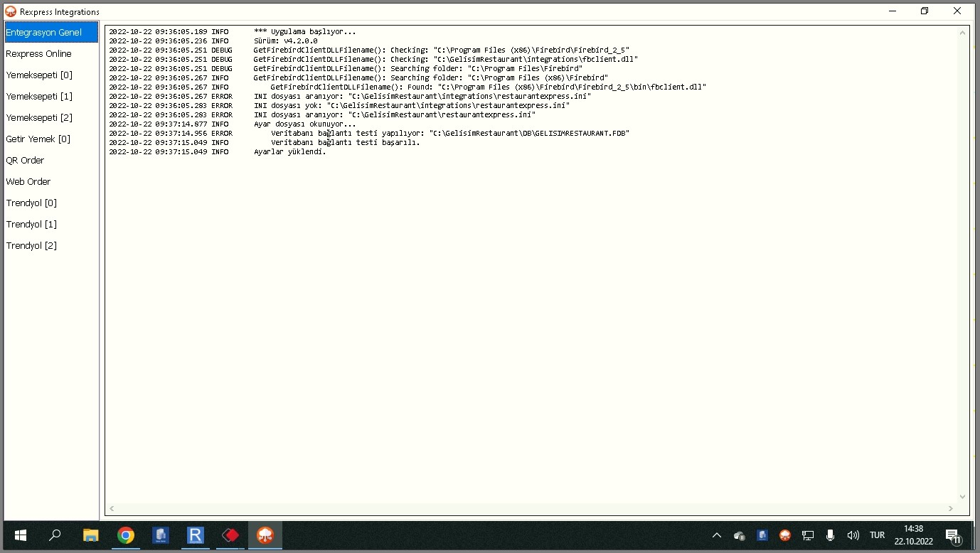Click the log scroll-left arrow
Screen dimensions: 980x553
point(112,509)
